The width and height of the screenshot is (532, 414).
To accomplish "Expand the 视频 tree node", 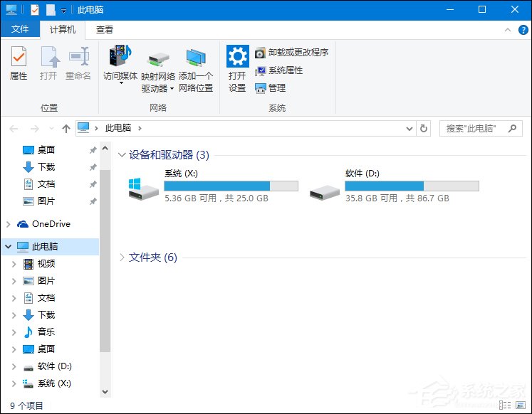I will 14,264.
